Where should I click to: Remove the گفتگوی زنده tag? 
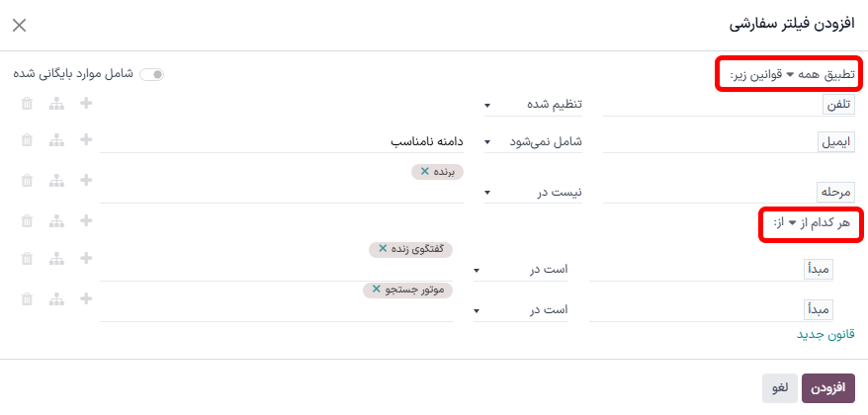tap(382, 250)
